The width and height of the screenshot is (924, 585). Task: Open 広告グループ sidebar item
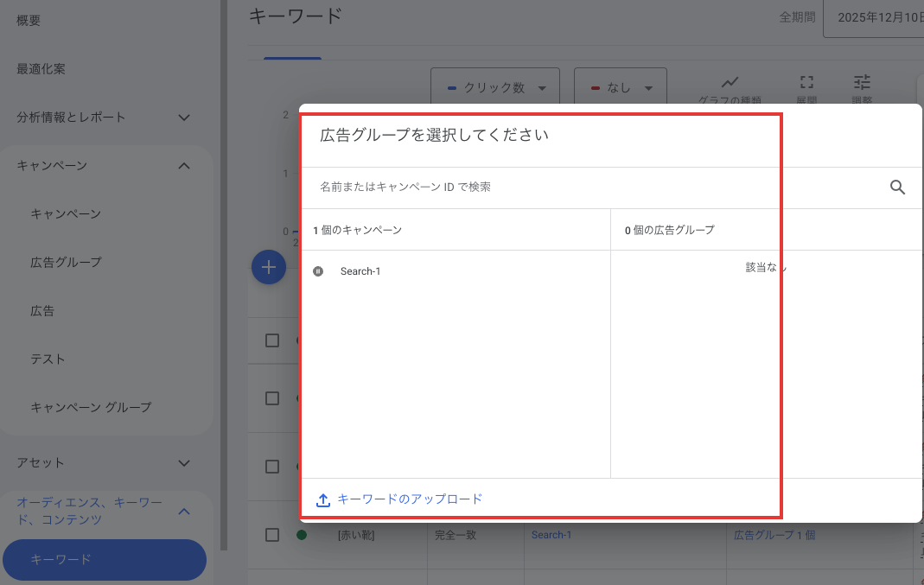tap(66, 262)
